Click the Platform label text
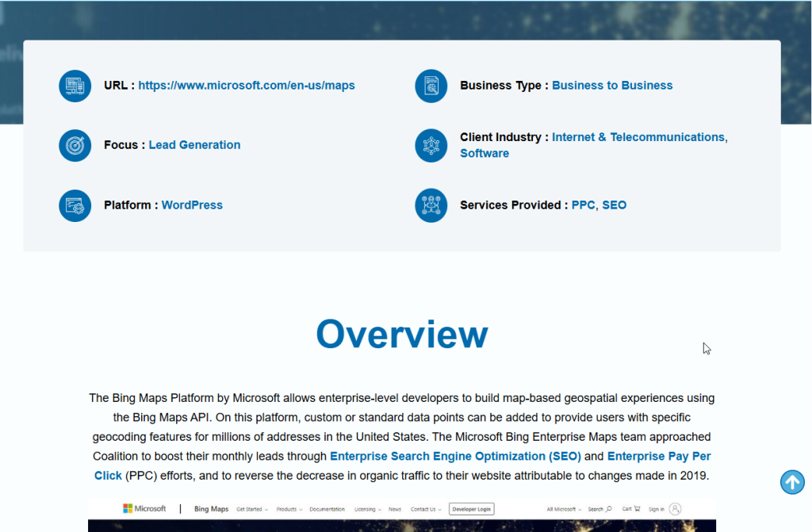The width and height of the screenshot is (812, 532). coord(131,205)
